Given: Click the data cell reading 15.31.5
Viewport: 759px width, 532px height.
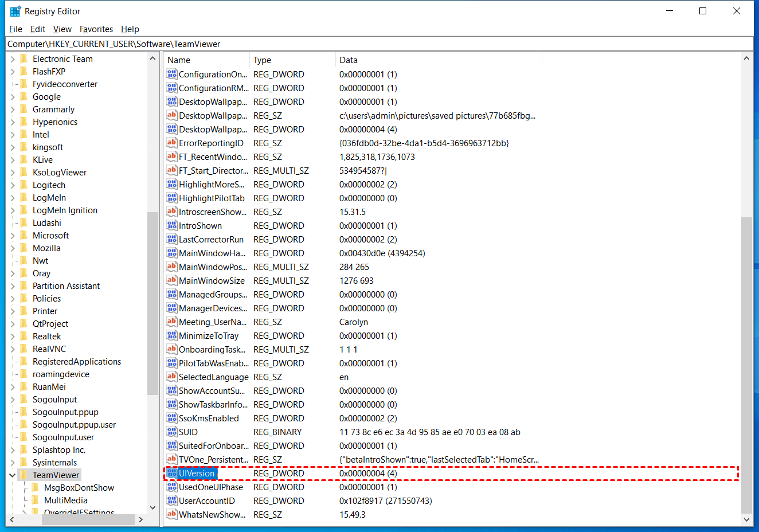Looking at the screenshot, I should click(353, 212).
